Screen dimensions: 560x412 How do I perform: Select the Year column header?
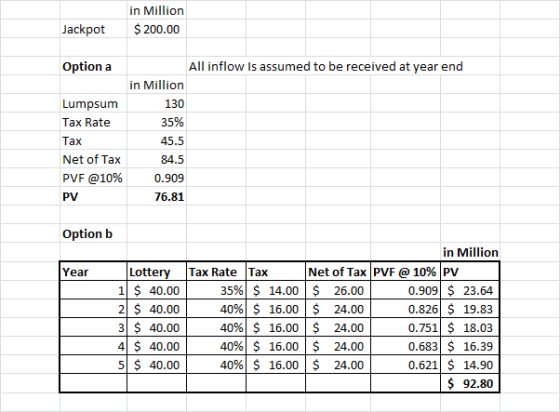[93, 272]
